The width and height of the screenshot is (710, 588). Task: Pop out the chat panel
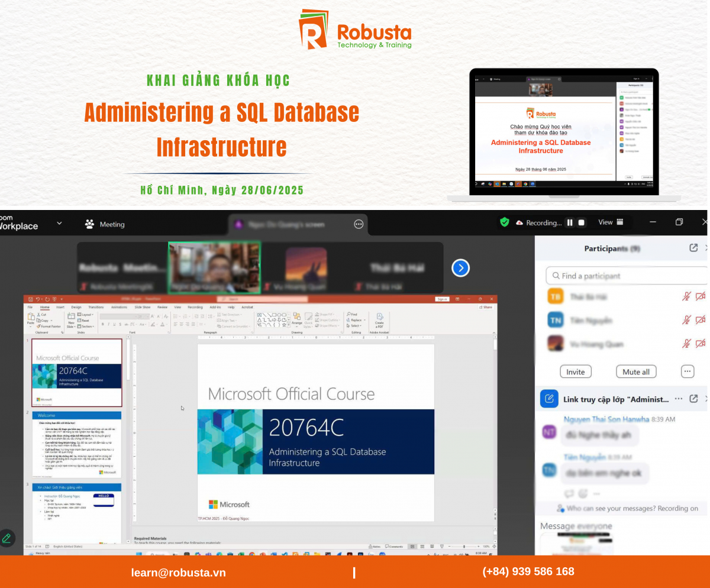(694, 399)
